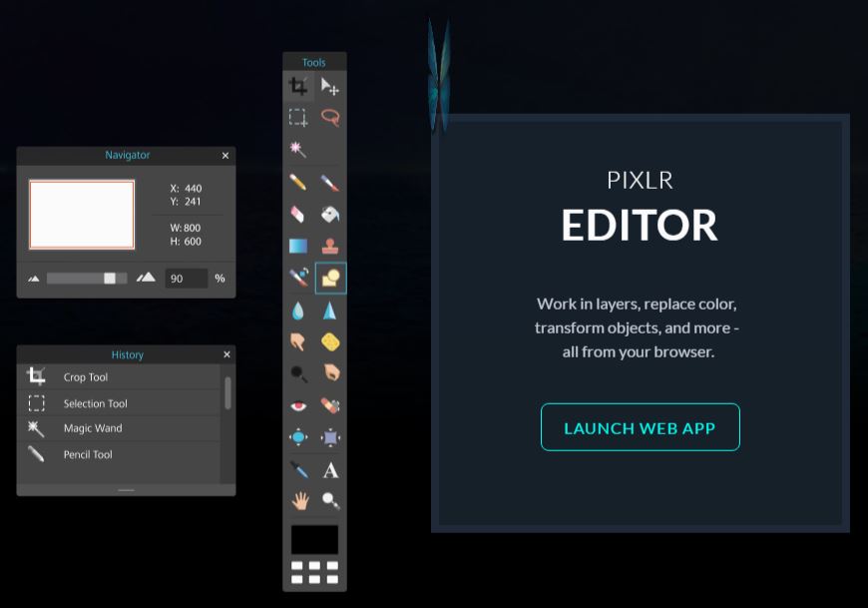Activate the Paint Bucket tool
The height and width of the screenshot is (608, 868).
click(330, 214)
